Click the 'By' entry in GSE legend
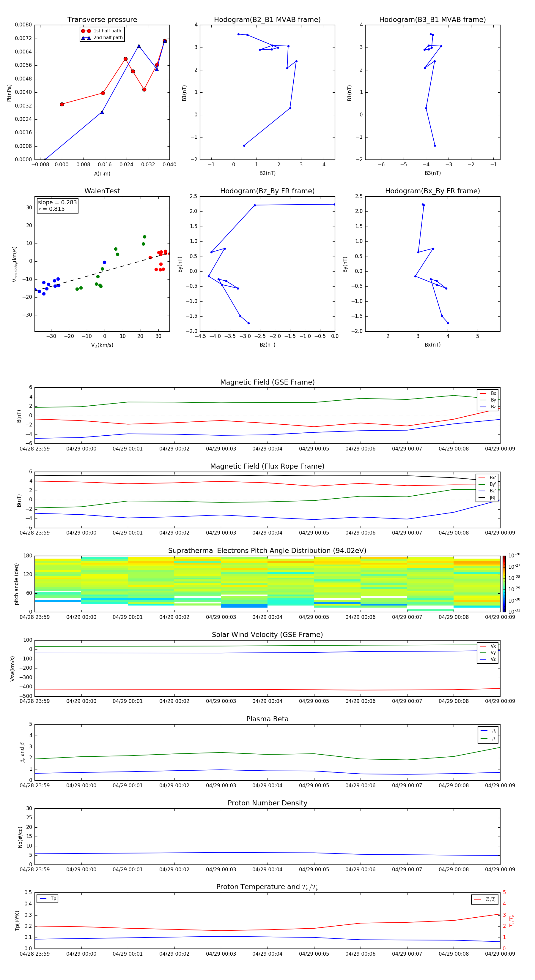535x980 pixels. pos(488,400)
